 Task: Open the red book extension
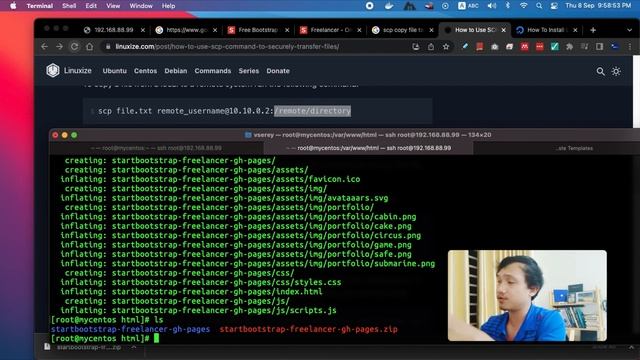pyautogui.click(x=480, y=47)
